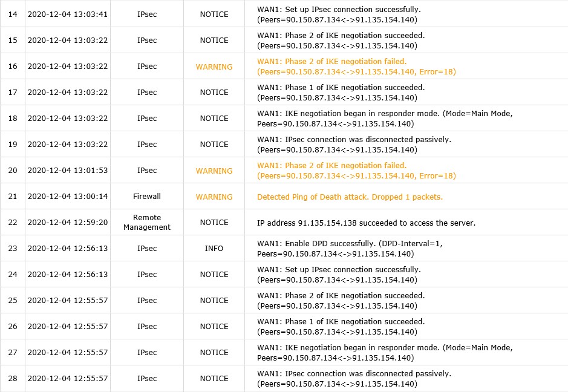Select row 26's Phase 1 negotiation succeeded message
Image resolution: width=568 pixels, height=392 pixels.
coord(341,327)
